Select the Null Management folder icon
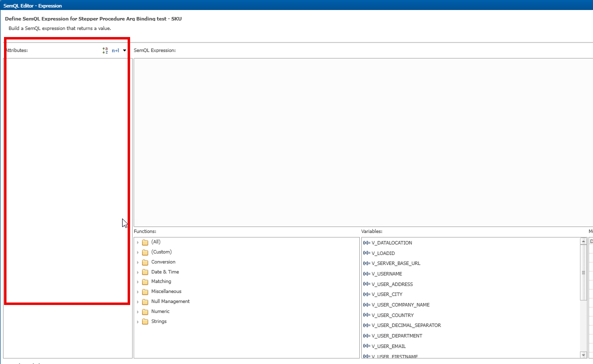 point(145,301)
